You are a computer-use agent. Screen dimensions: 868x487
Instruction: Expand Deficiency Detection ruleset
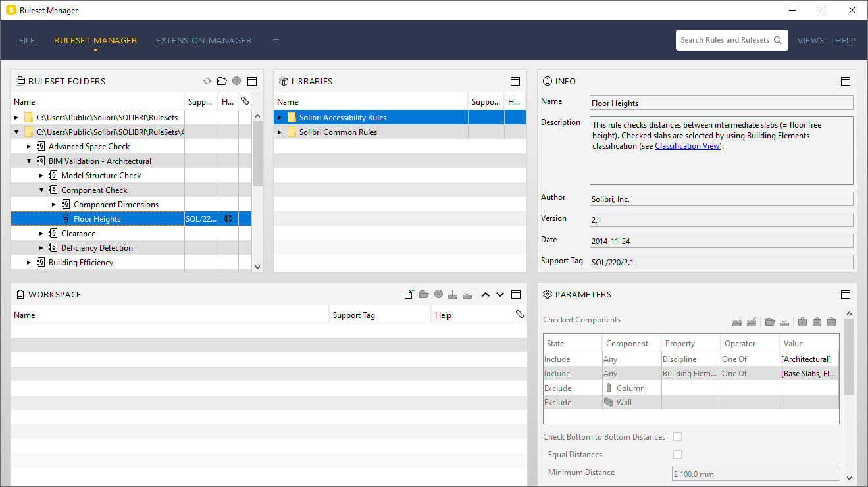[x=41, y=247]
